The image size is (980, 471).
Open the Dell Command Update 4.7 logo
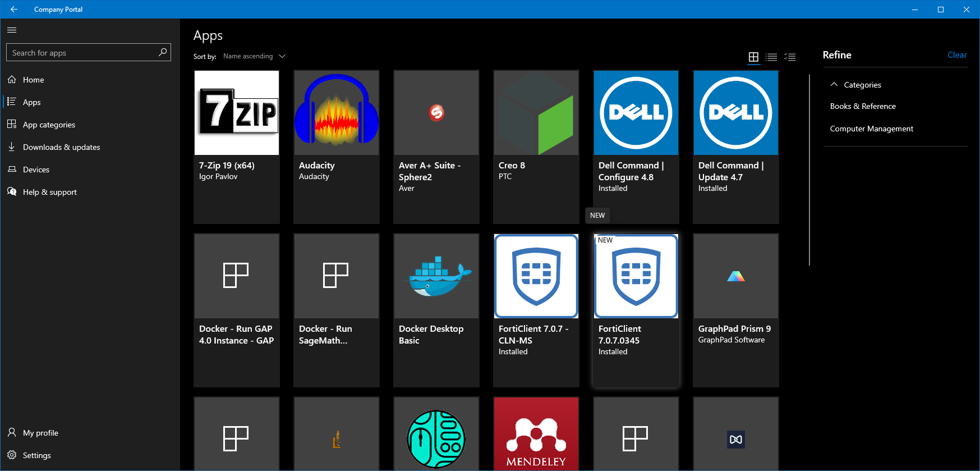point(736,113)
